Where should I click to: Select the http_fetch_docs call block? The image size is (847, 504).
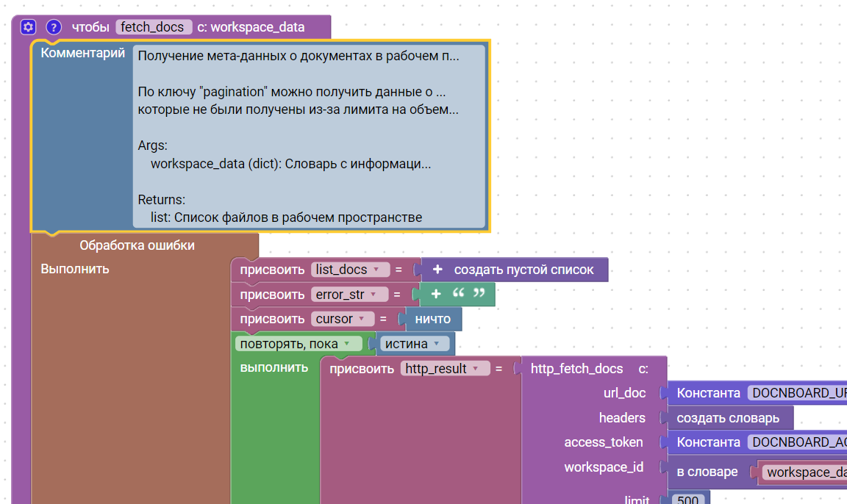coord(576,369)
